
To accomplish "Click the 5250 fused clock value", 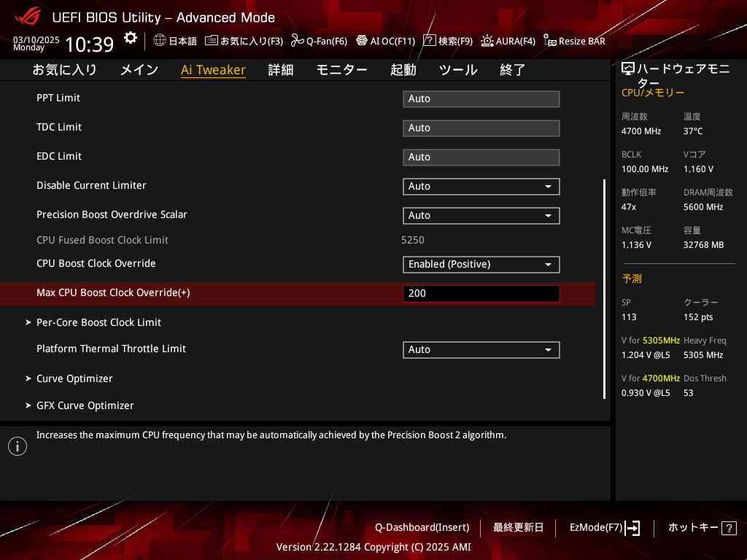I will (x=413, y=240).
